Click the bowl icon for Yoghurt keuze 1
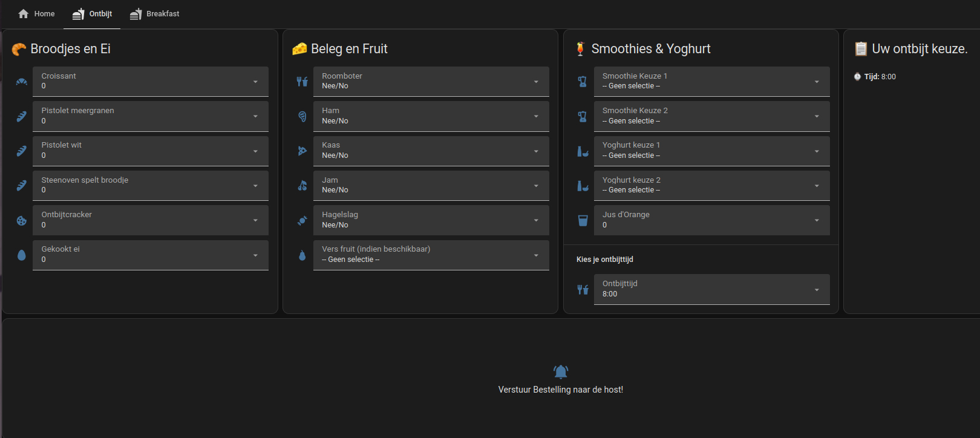The height and width of the screenshot is (438, 980). pos(583,151)
